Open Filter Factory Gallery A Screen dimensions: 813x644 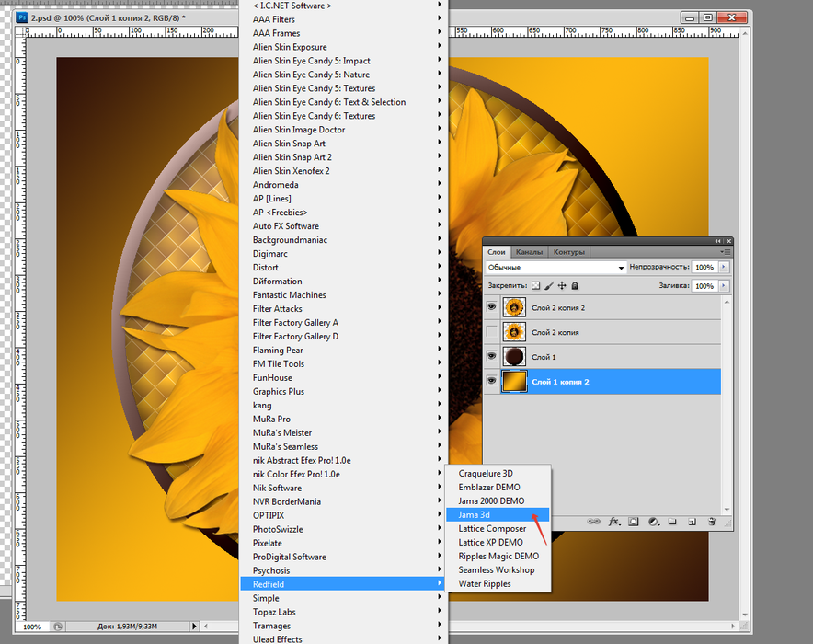click(342, 323)
